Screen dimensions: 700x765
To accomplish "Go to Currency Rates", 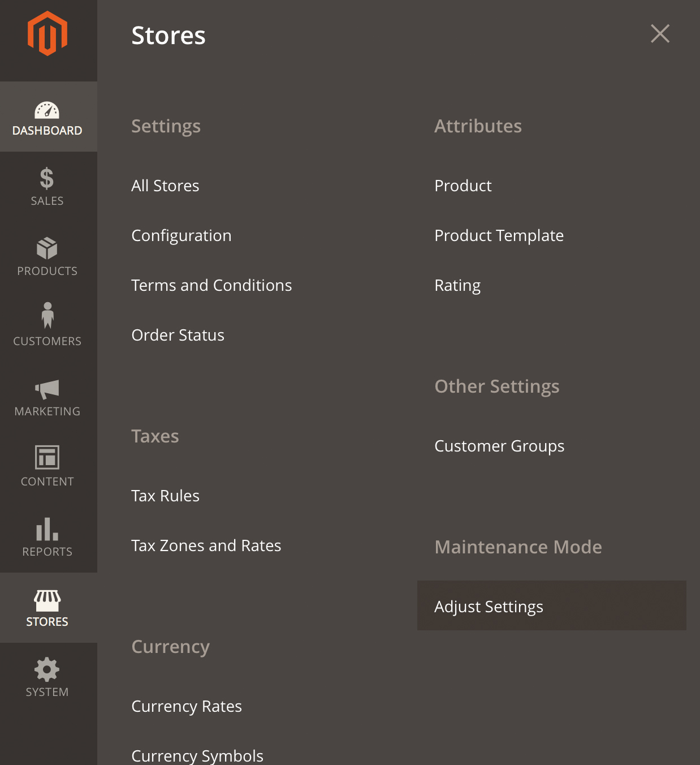I will (x=187, y=706).
